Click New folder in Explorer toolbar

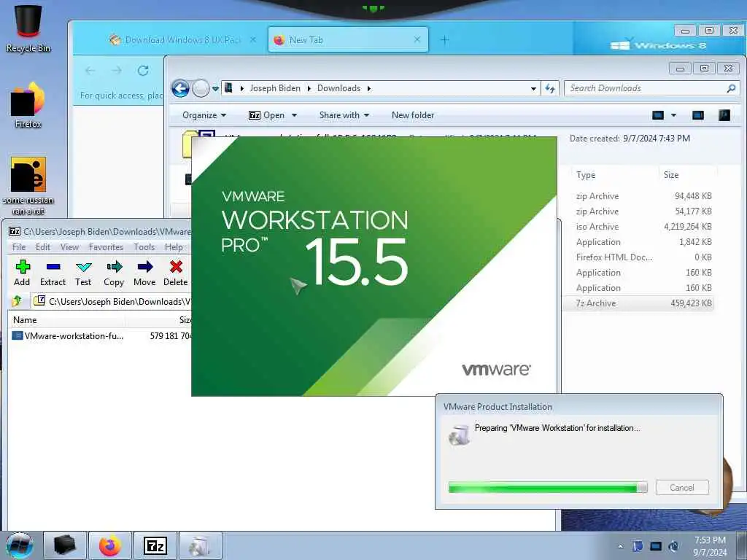point(413,115)
